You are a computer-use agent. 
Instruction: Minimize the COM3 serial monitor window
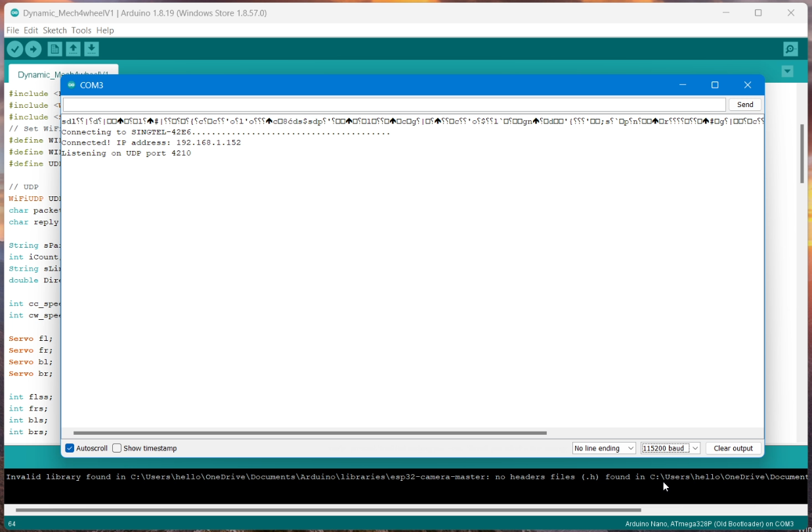tap(683, 85)
